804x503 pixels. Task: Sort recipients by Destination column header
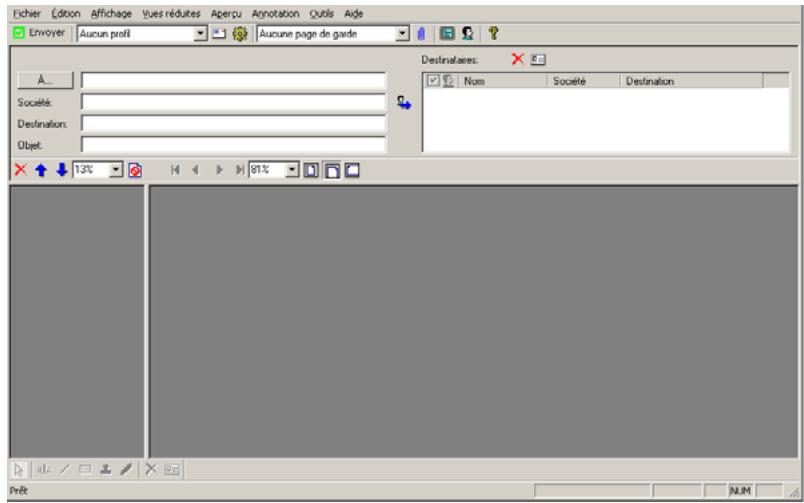coord(691,81)
